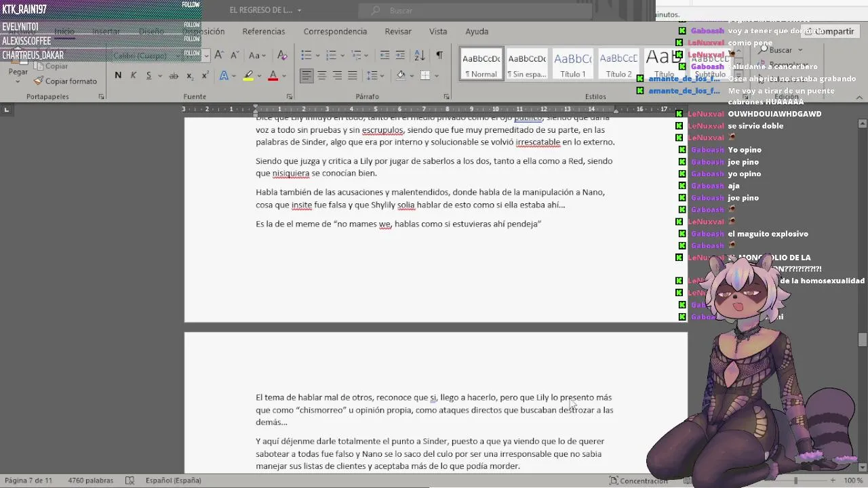The width and height of the screenshot is (868, 488).
Task: Center the paragraph text
Action: point(322,76)
